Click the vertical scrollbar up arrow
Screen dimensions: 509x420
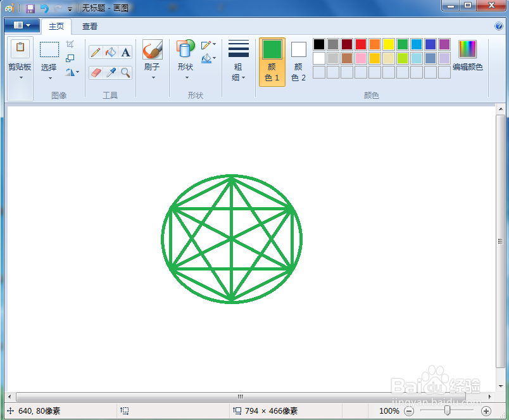coord(500,109)
